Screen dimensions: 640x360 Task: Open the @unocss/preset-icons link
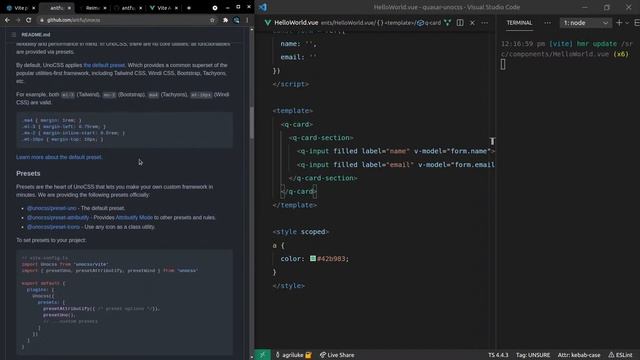click(x=53, y=227)
